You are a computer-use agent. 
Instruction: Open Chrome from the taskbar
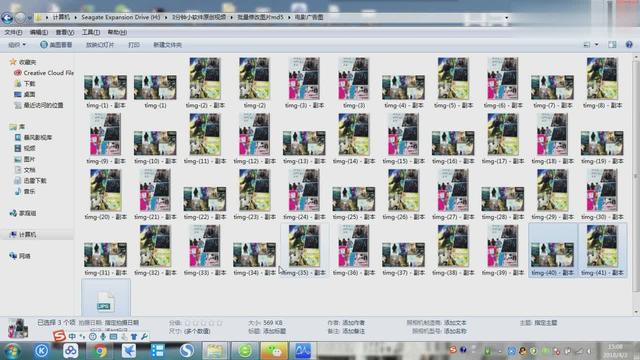click(100, 351)
